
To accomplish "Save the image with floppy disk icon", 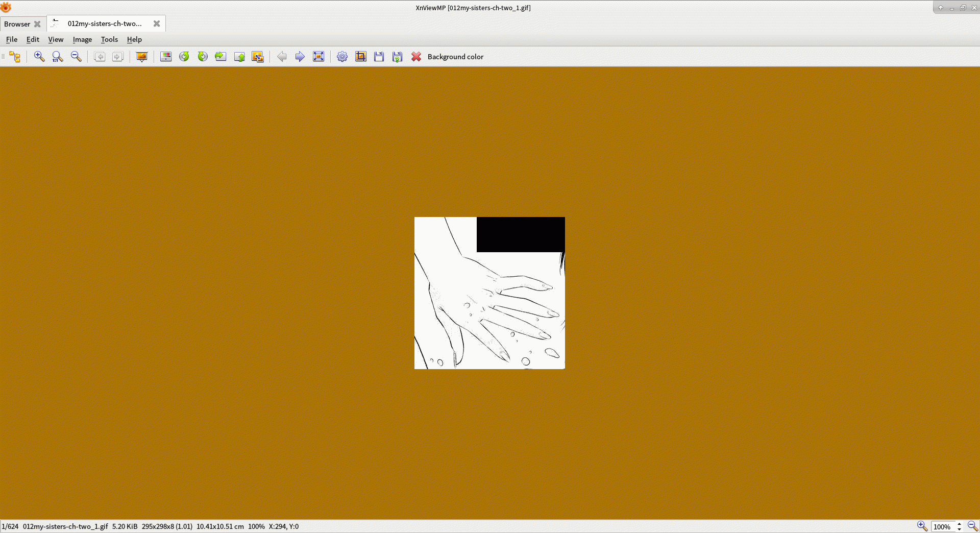I will (x=379, y=57).
